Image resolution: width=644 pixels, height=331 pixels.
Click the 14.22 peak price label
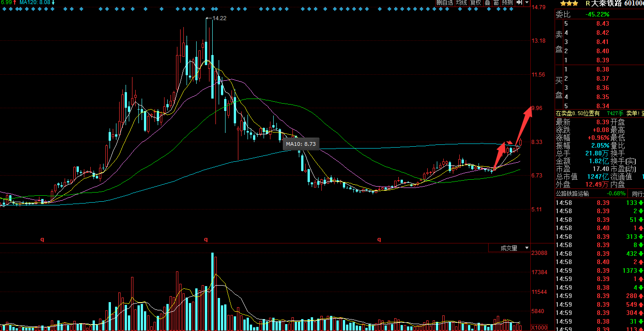[x=220, y=18]
